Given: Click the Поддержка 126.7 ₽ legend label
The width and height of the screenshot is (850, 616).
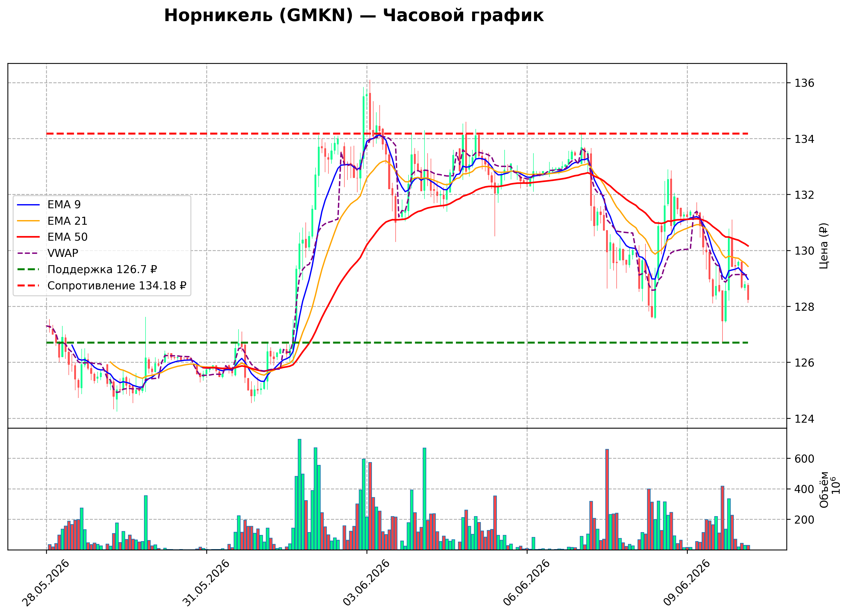Looking at the screenshot, I should coord(102,270).
